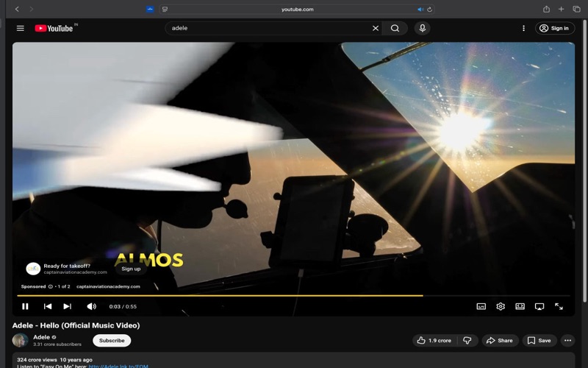Click the page vertical scrollbar

pos(584,161)
